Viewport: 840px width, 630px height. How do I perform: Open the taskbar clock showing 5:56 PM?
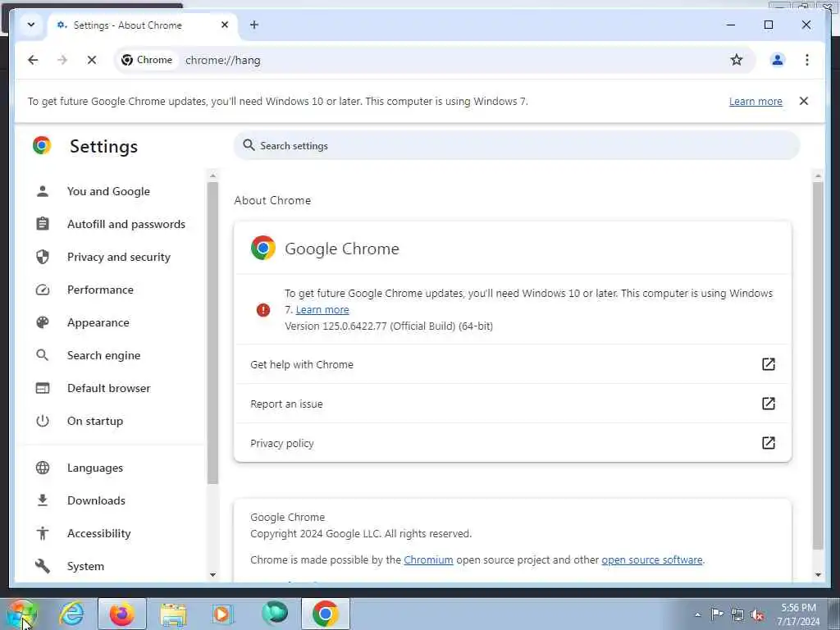pyautogui.click(x=799, y=614)
